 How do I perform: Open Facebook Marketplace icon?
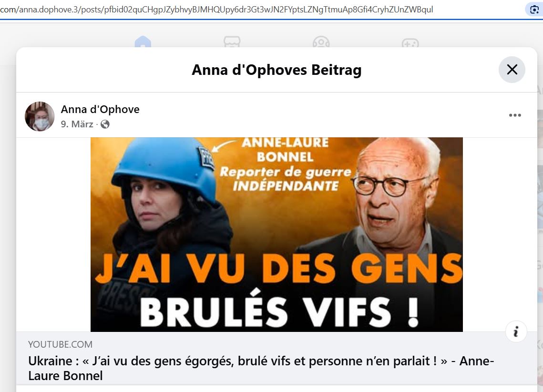tap(232, 42)
